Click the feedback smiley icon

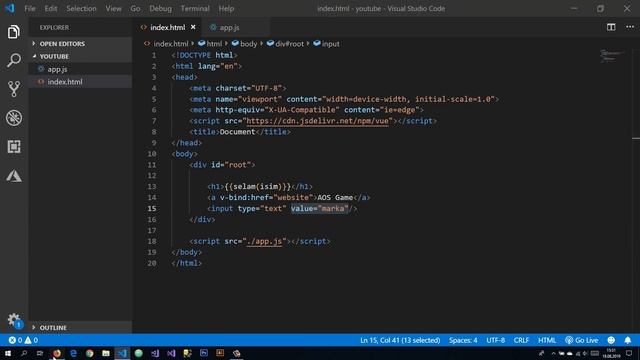[x=611, y=340]
